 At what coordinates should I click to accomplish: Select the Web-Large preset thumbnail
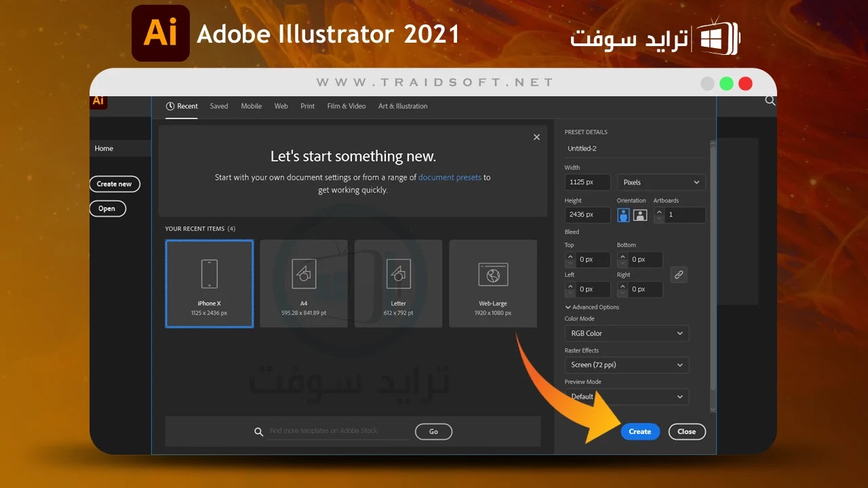493,284
